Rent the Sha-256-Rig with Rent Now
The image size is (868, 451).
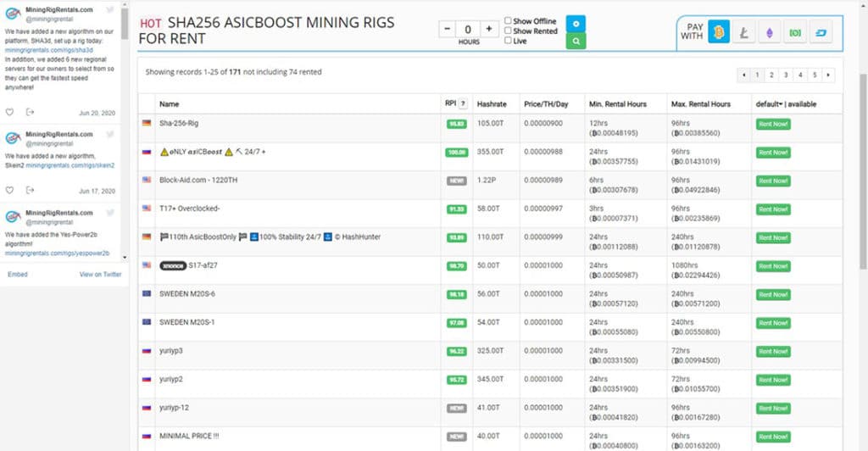(772, 124)
